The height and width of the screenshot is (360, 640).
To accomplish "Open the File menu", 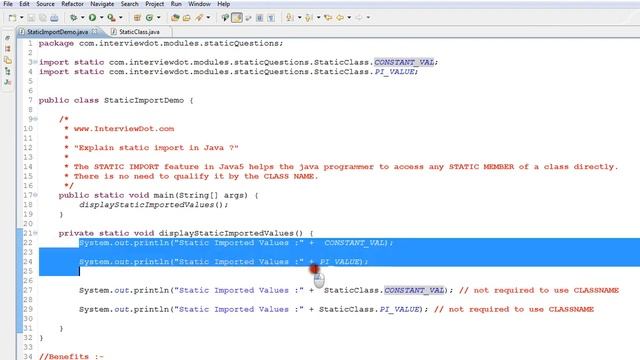I will 7,4.
